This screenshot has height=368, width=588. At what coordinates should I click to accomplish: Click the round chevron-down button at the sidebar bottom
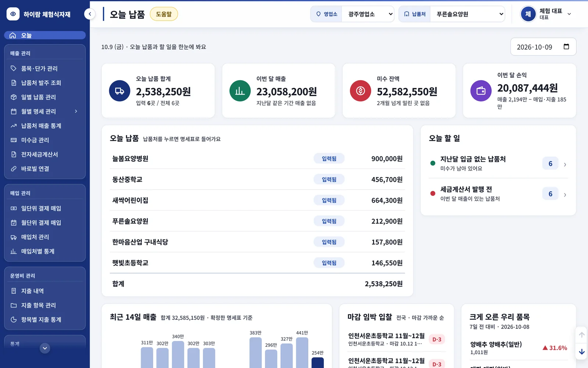[x=45, y=348]
